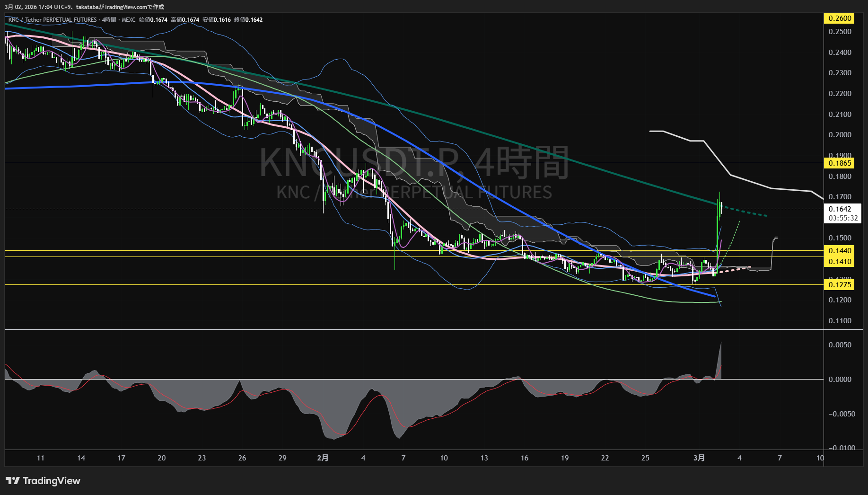Select the 0.1275 price level tag
This screenshot has height=495, width=868.
[x=840, y=285]
